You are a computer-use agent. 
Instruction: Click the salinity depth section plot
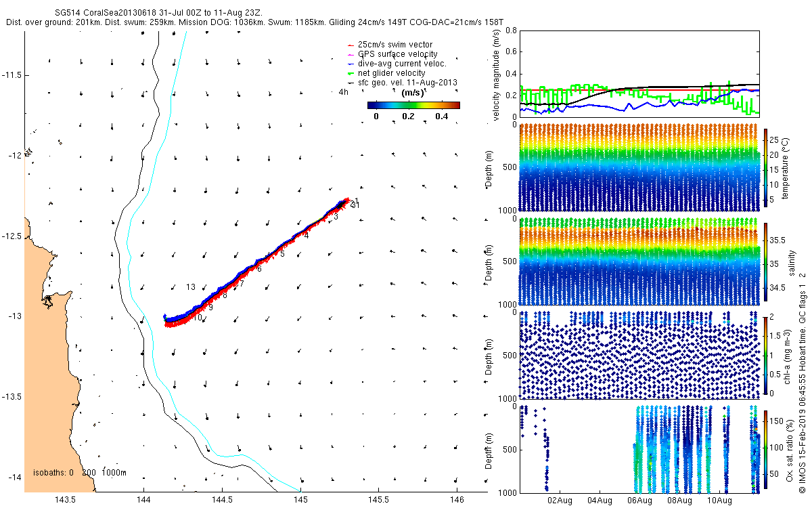(x=639, y=261)
